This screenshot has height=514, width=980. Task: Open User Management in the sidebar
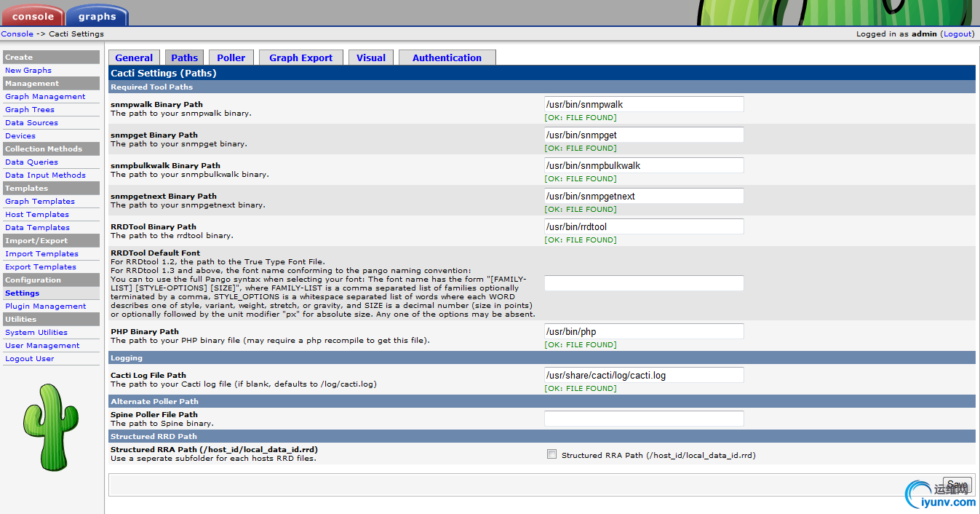pos(42,346)
